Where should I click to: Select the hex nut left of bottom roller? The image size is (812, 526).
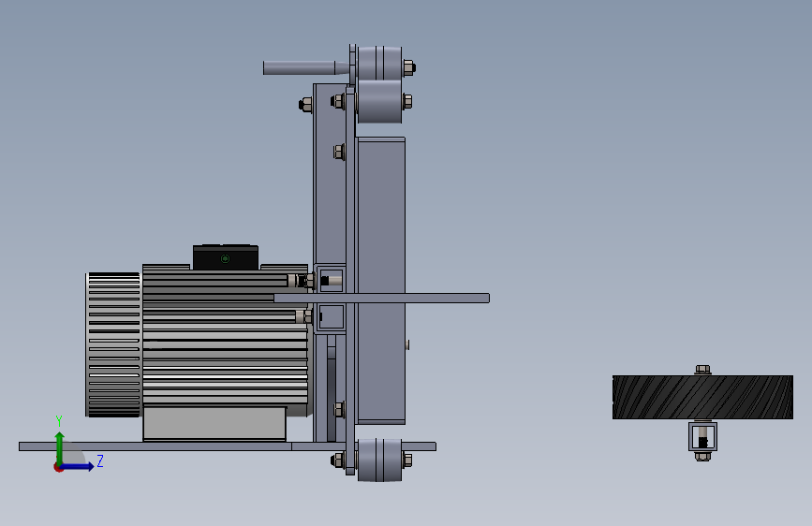[x=338, y=460]
